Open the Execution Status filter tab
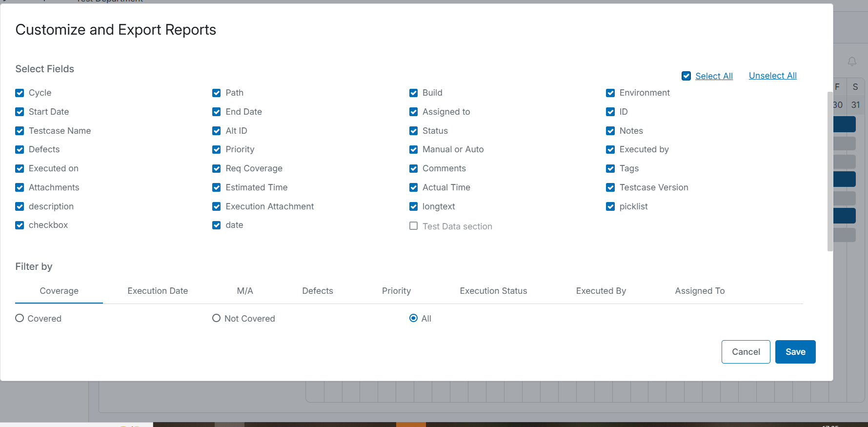 coord(493,291)
